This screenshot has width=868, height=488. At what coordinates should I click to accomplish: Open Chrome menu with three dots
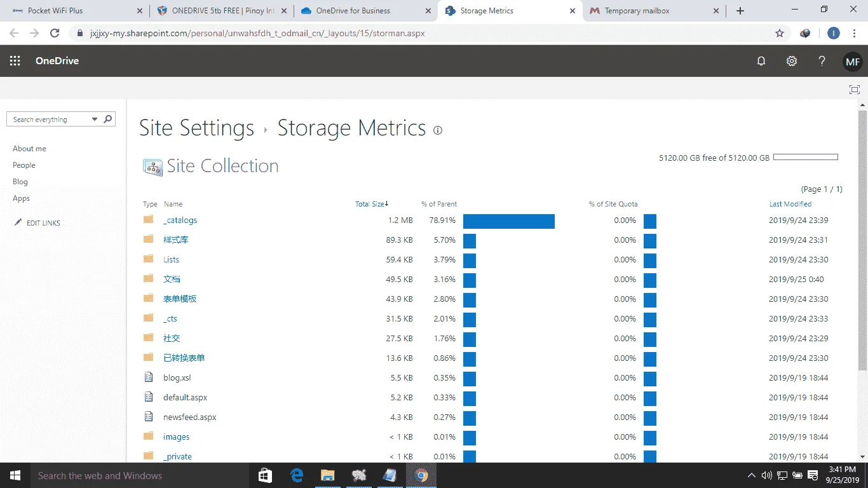[x=855, y=33]
